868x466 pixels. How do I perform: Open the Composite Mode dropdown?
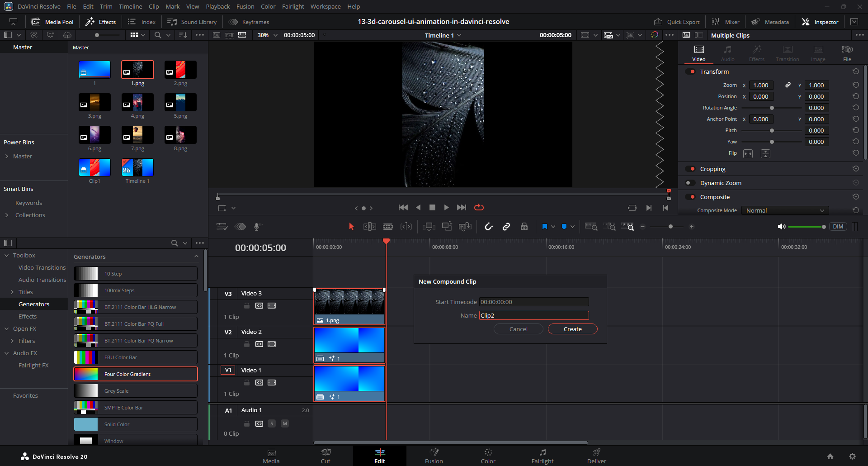pos(785,210)
